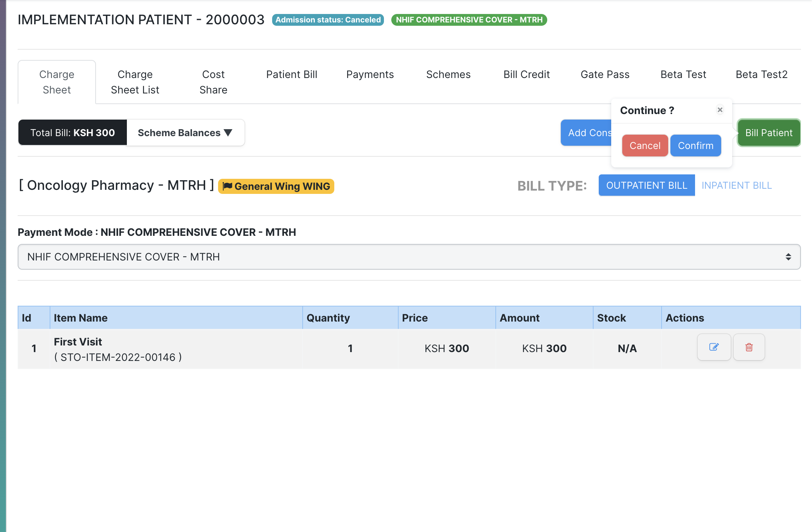Open the payment mode select box
Screen dimensions: 812x532
pyautogui.click(x=409, y=257)
